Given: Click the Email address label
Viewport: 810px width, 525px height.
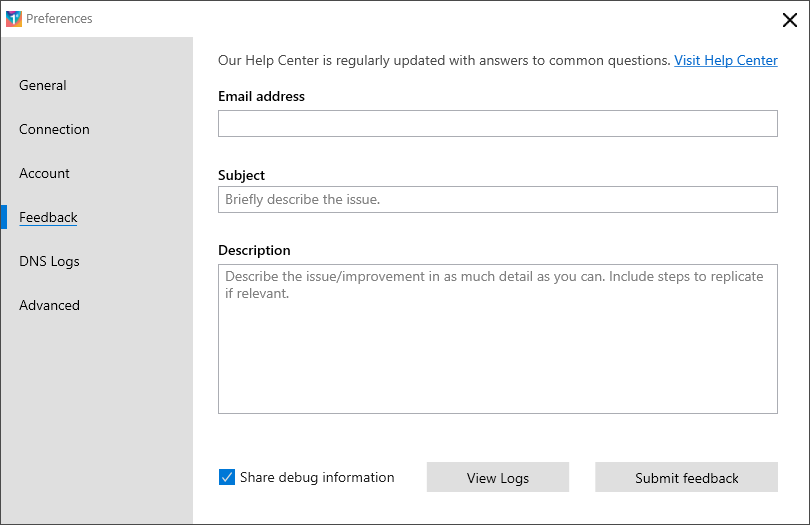Looking at the screenshot, I should (261, 97).
